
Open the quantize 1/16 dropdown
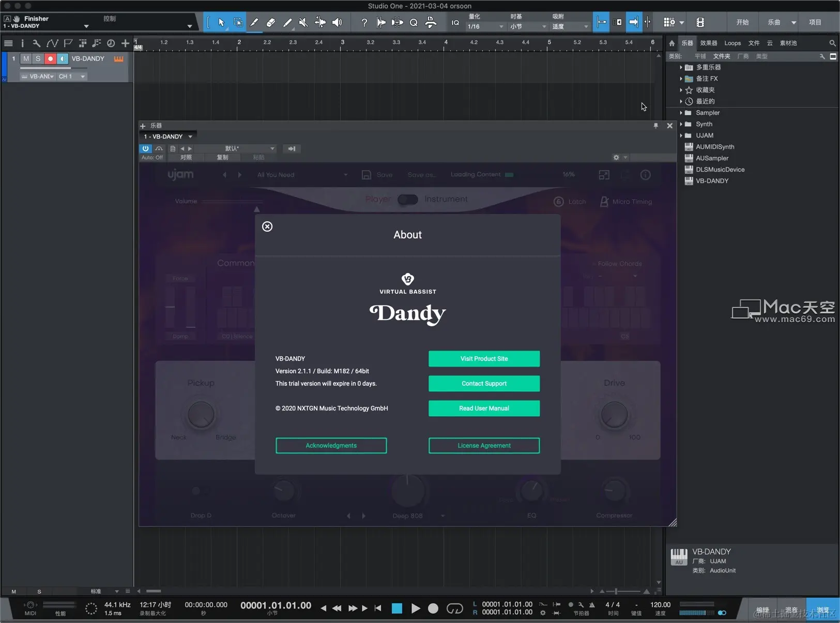486,26
